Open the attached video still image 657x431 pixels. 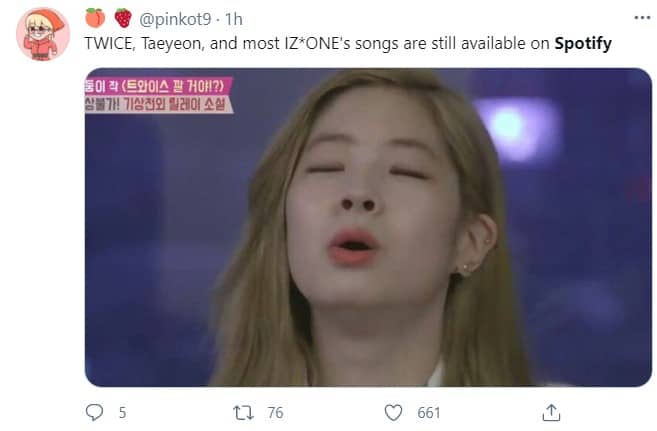(368, 227)
